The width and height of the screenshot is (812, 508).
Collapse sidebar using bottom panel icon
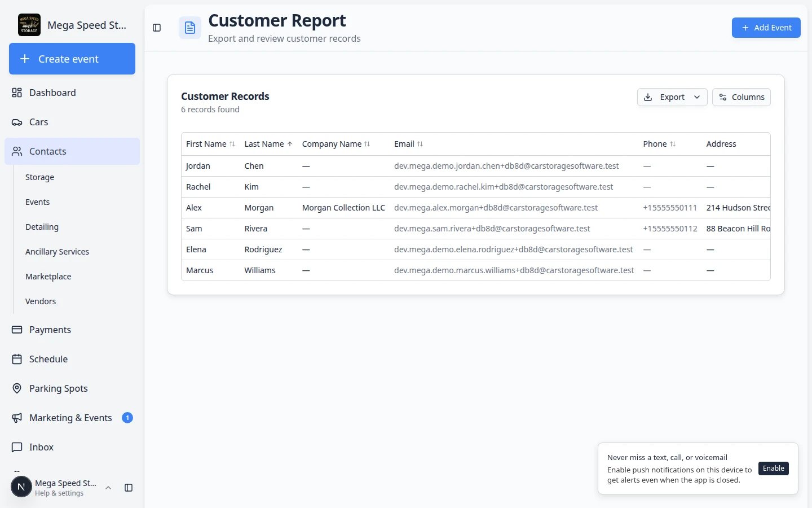point(129,488)
